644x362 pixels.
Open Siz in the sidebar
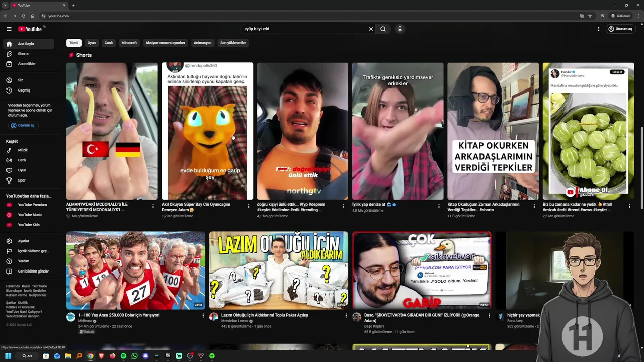[x=28, y=80]
